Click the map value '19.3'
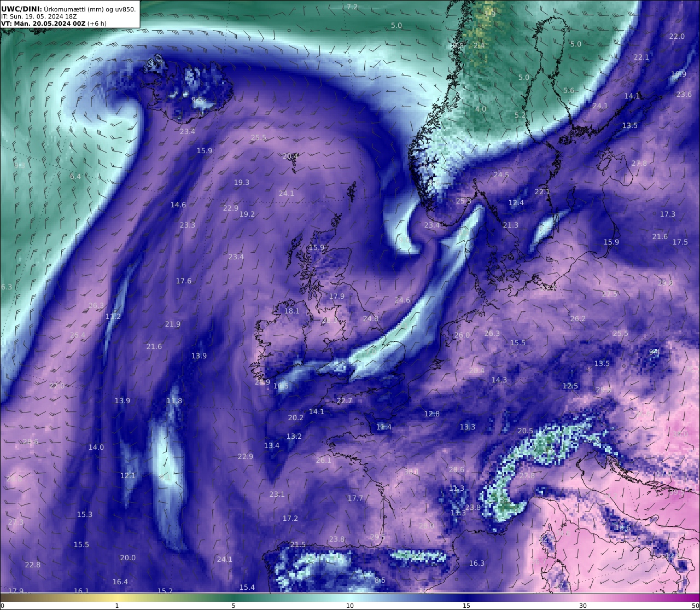This screenshot has width=700, height=610. [242, 183]
